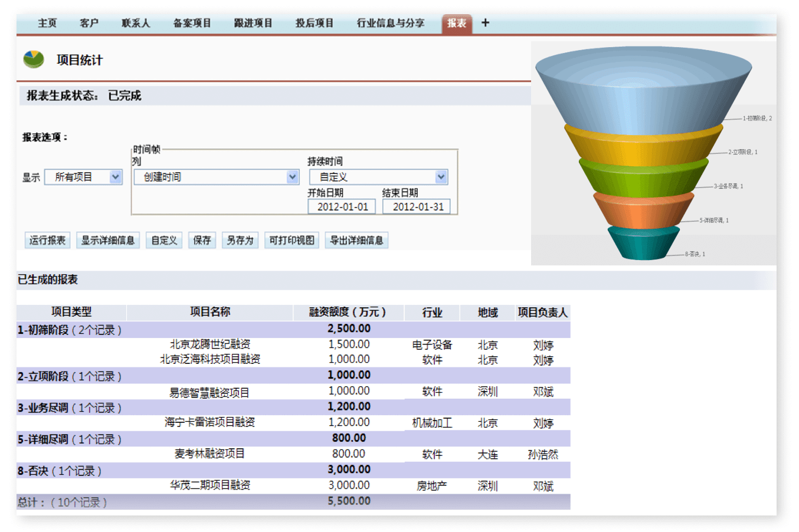Switch to the 客户 tab
This screenshot has width=799, height=532.
click(x=89, y=23)
